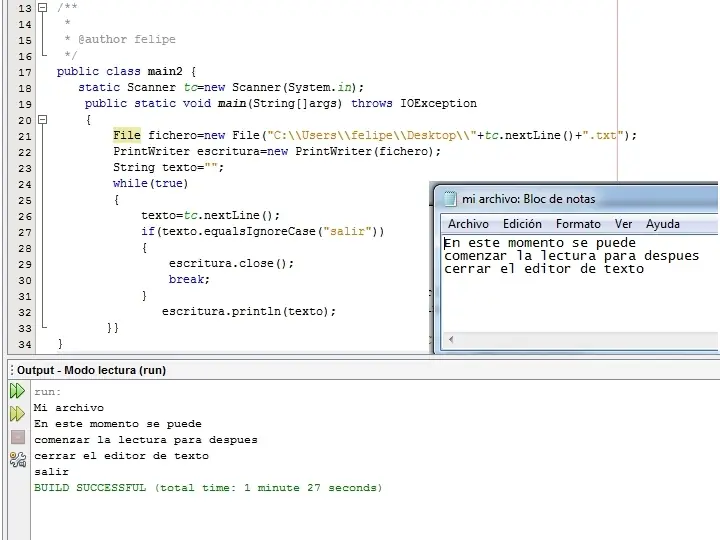
Task: Click the Notepad icon in the title bar
Action: click(x=450, y=199)
